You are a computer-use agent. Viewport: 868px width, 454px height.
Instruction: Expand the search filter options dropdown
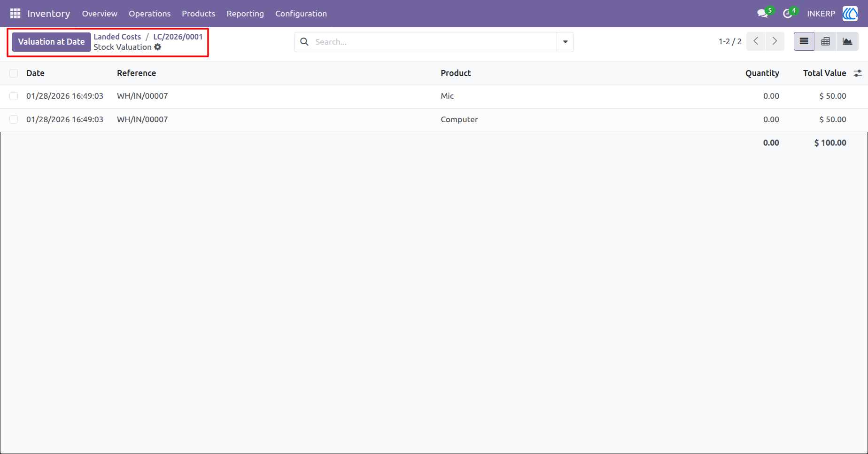565,42
